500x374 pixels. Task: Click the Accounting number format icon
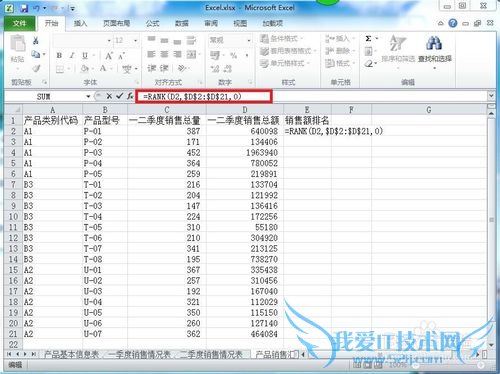click(215, 55)
